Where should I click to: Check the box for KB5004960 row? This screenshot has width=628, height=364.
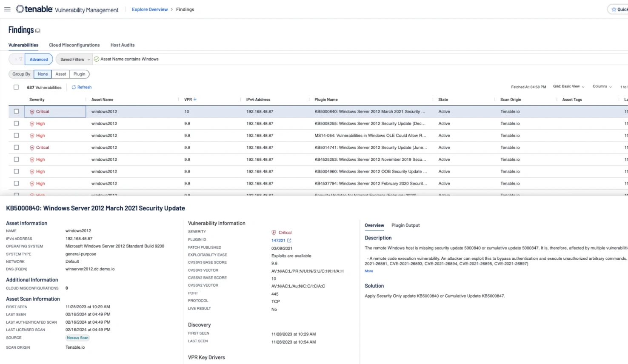(16, 171)
